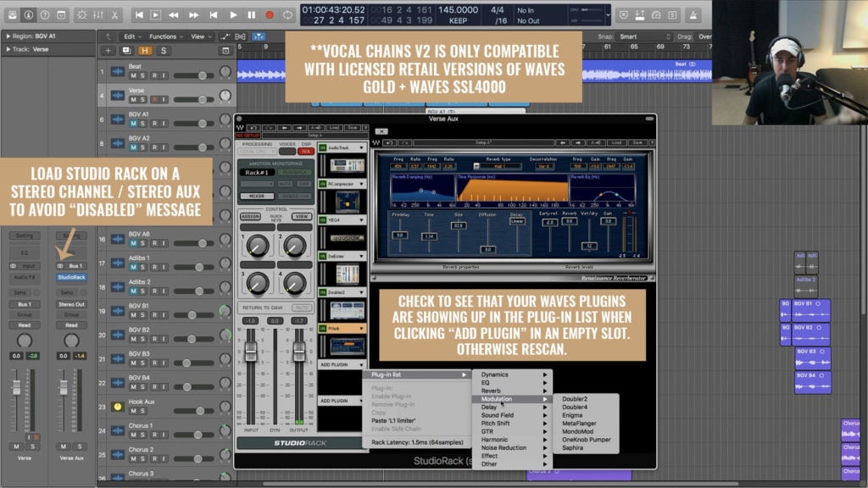Toggle the orange Hide tracks H button

145,51
